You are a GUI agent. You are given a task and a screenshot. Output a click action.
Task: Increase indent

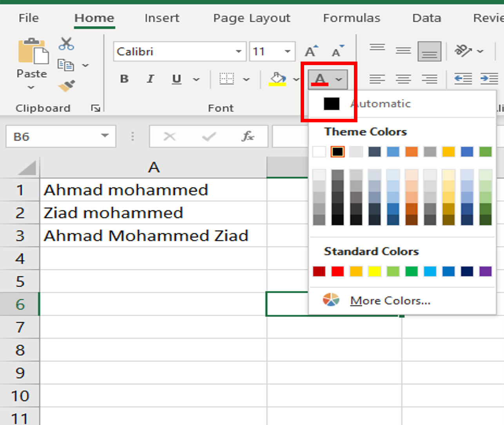click(489, 79)
